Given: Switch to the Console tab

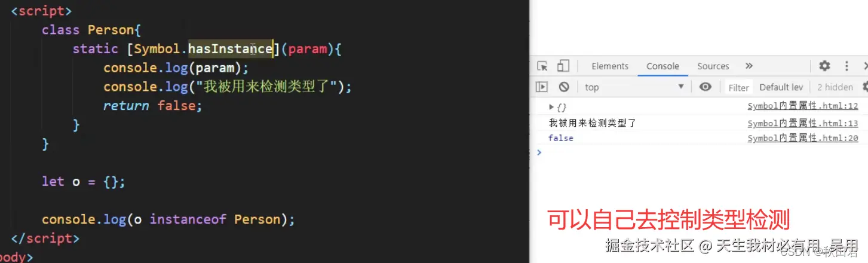Looking at the screenshot, I should 662,66.
